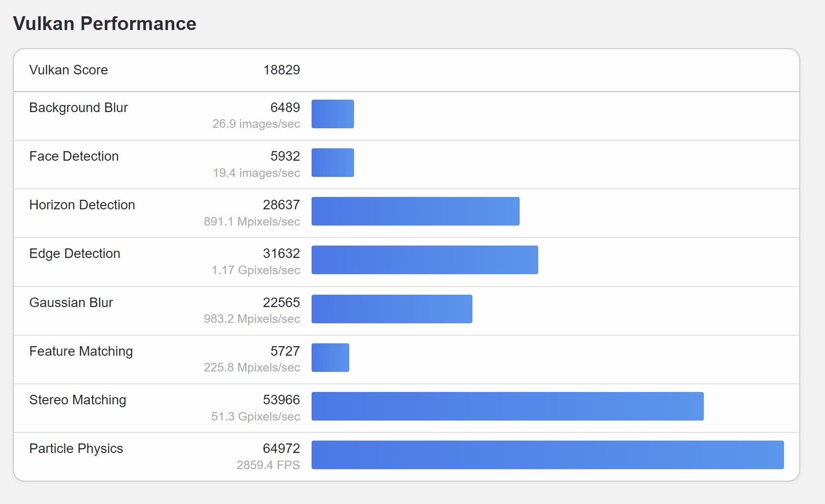The image size is (825, 504).
Task: Click the "225.8 Mpixels/sec" rate
Action: 252,368
